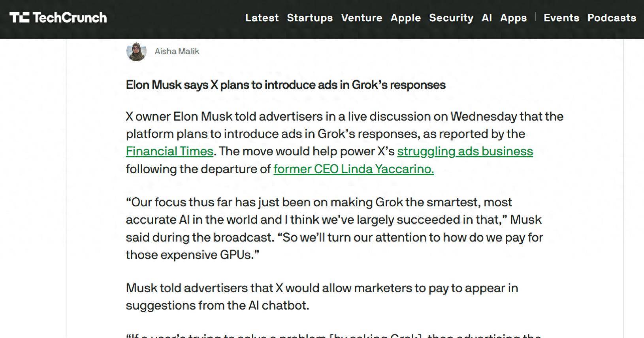
Task: Go to the Security section
Action: [451, 18]
